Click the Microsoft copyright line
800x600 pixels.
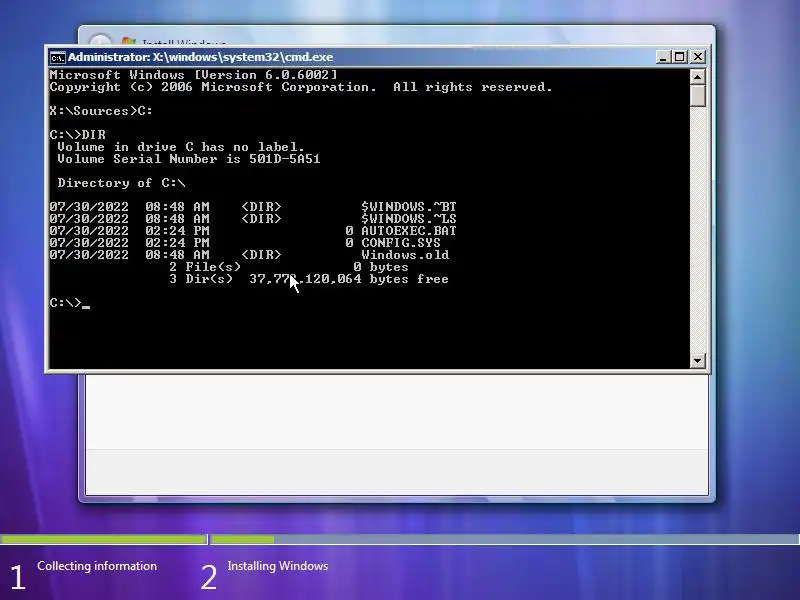click(x=301, y=87)
